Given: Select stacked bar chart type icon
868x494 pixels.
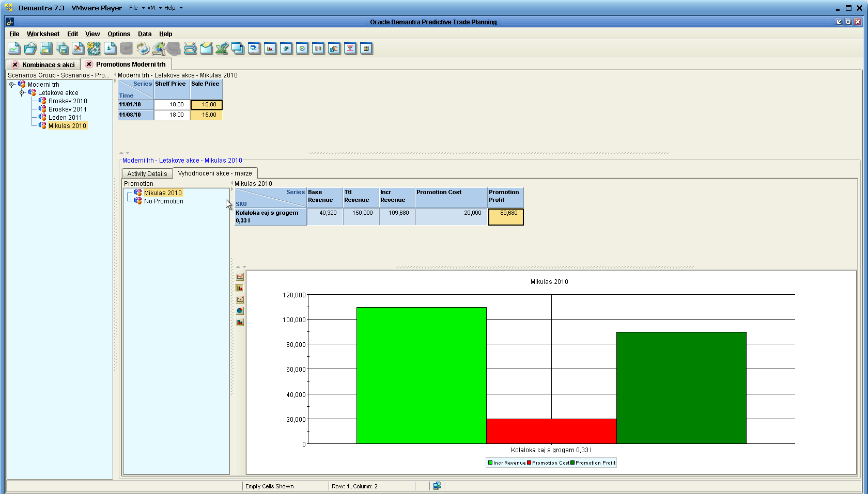Looking at the screenshot, I should (240, 322).
